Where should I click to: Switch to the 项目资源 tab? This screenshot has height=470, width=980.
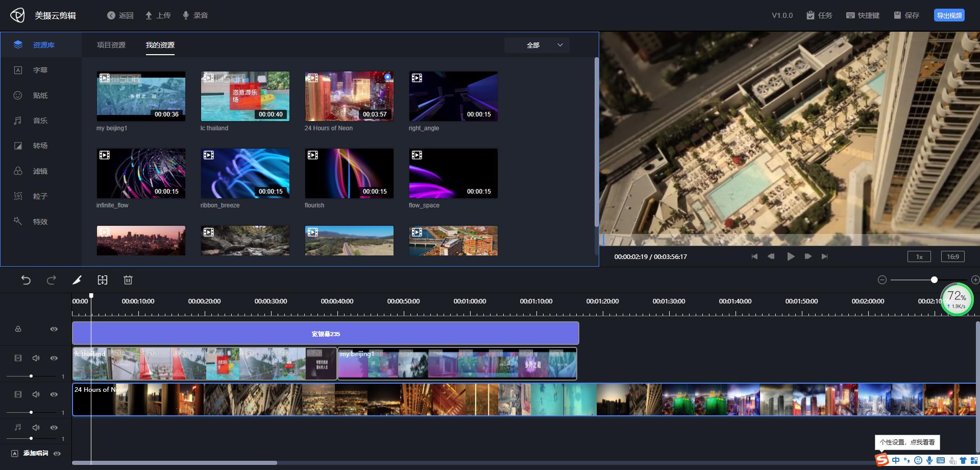click(x=111, y=45)
